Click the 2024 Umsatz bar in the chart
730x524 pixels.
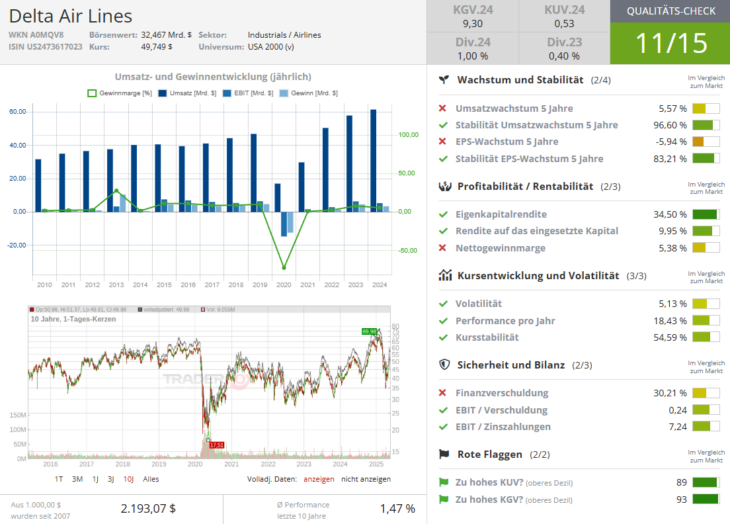[373, 161]
